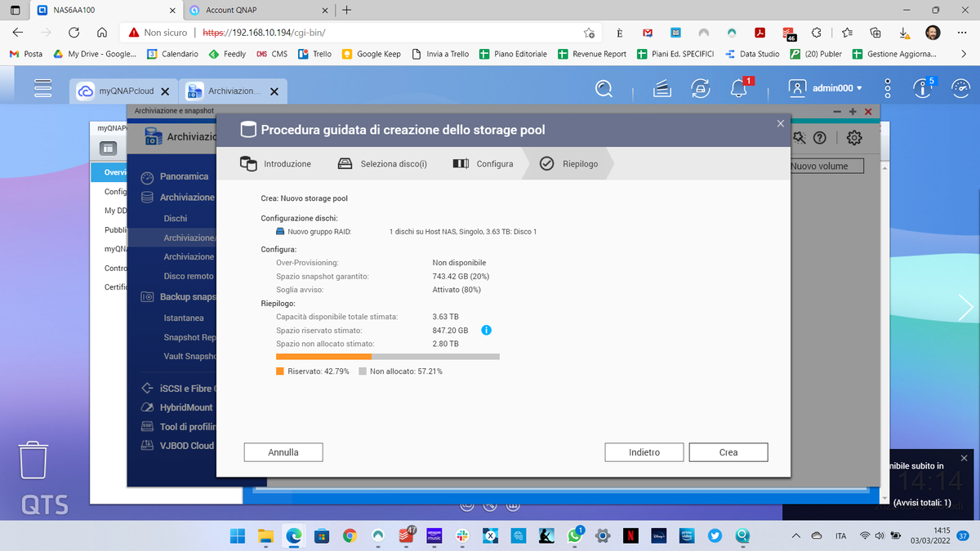This screenshot has height=551, width=980.
Task: Go to the Seleziona disco(i) wizard step
Action: (x=382, y=164)
